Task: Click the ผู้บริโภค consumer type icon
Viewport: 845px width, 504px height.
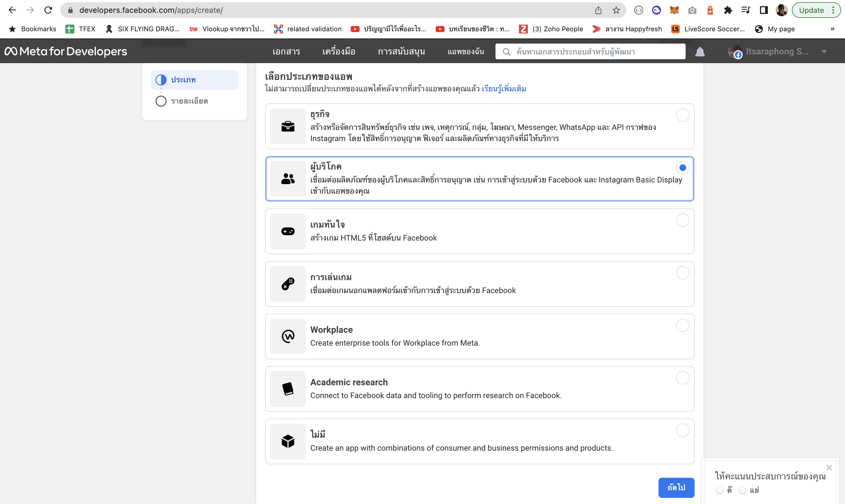Action: pyautogui.click(x=288, y=178)
